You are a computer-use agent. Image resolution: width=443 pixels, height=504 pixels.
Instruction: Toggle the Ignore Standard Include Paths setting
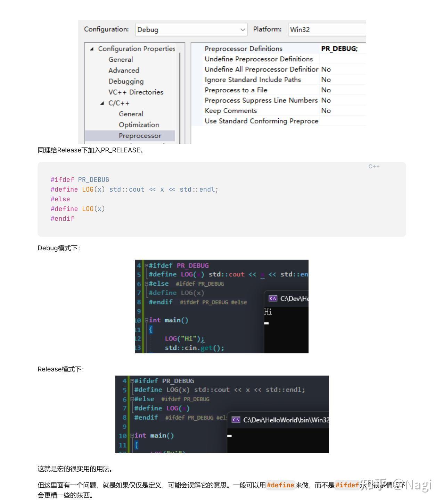(x=326, y=79)
